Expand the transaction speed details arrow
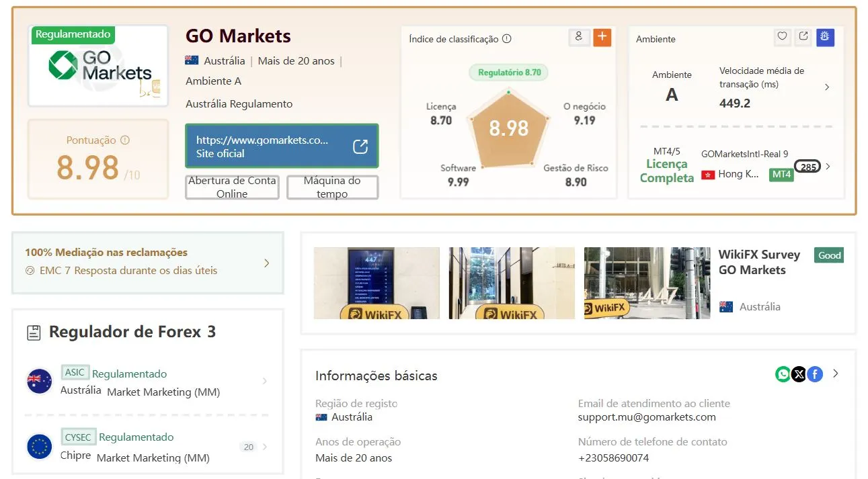Screen dimensions: 868x479 [827, 87]
